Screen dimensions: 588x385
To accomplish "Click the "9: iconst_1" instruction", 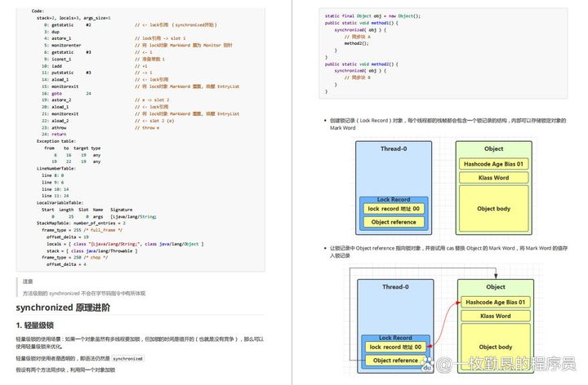I will coord(57,60).
